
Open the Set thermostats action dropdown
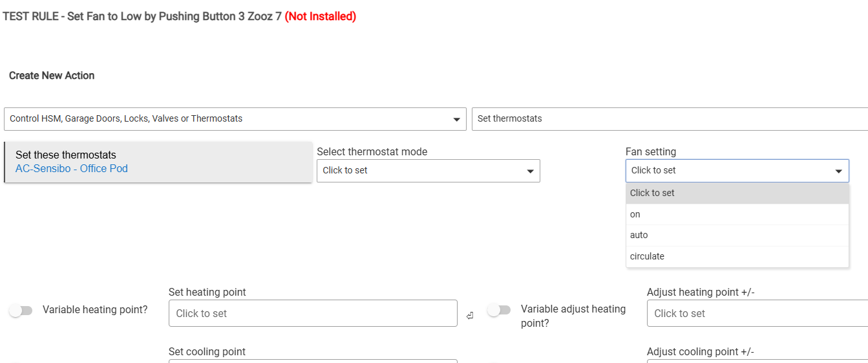(669, 119)
